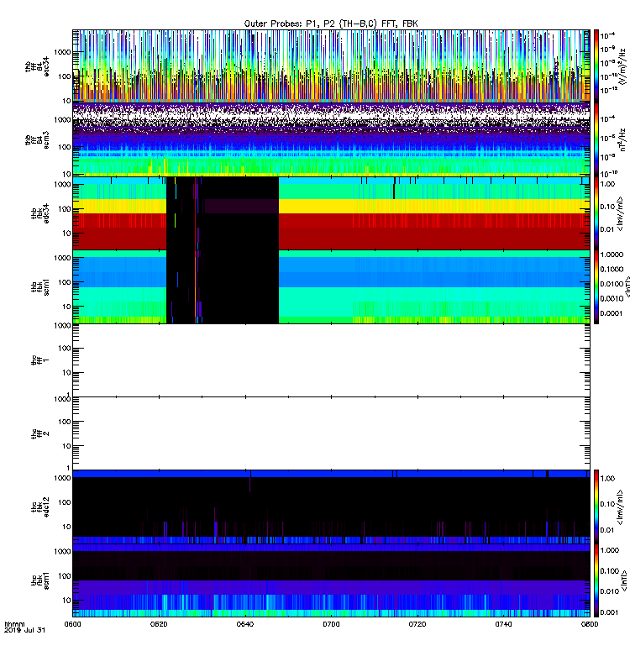Viewport: 630px width, 672px height.
Task: Click inside the empty thc fff 1 panel
Action: [x=331, y=360]
